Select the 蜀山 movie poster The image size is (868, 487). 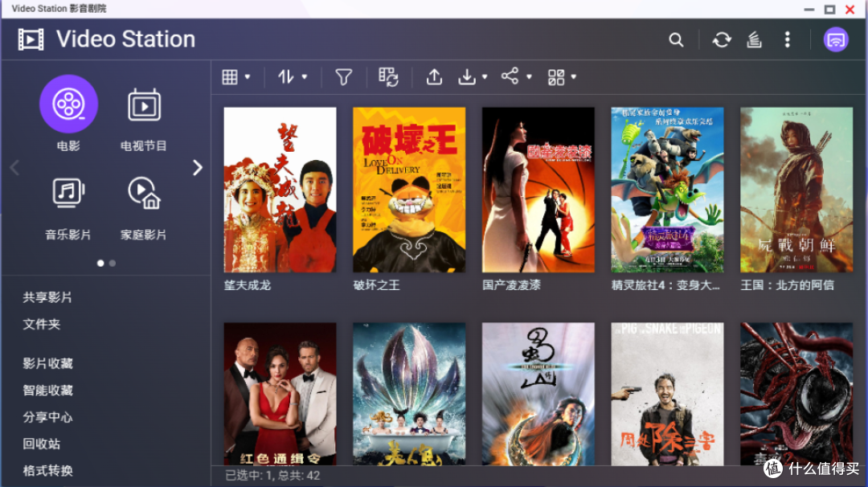[538, 394]
